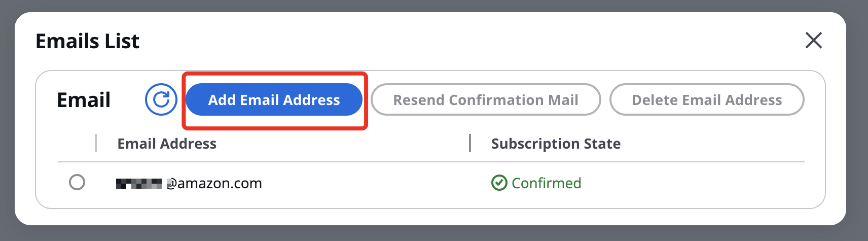Click the Email Address column header
The image size is (868, 241).
pos(167,144)
